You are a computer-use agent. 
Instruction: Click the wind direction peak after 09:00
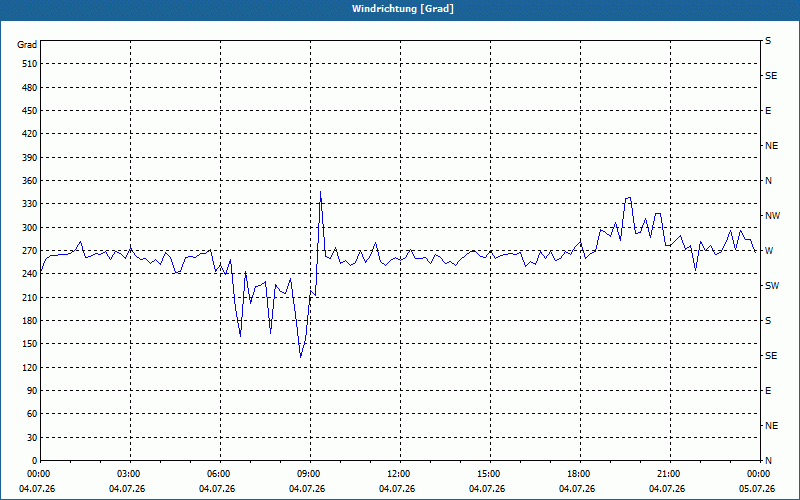coord(320,192)
